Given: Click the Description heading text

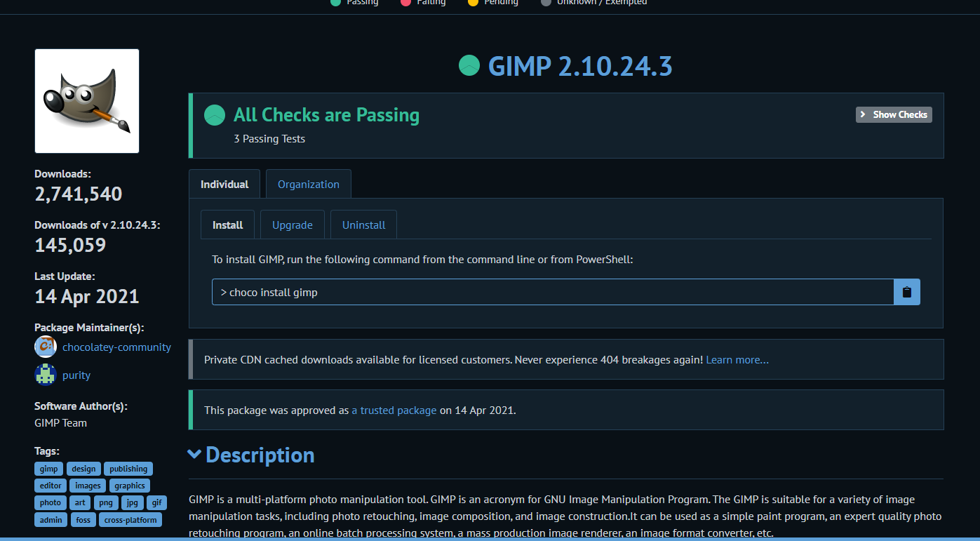Looking at the screenshot, I should click(x=260, y=455).
